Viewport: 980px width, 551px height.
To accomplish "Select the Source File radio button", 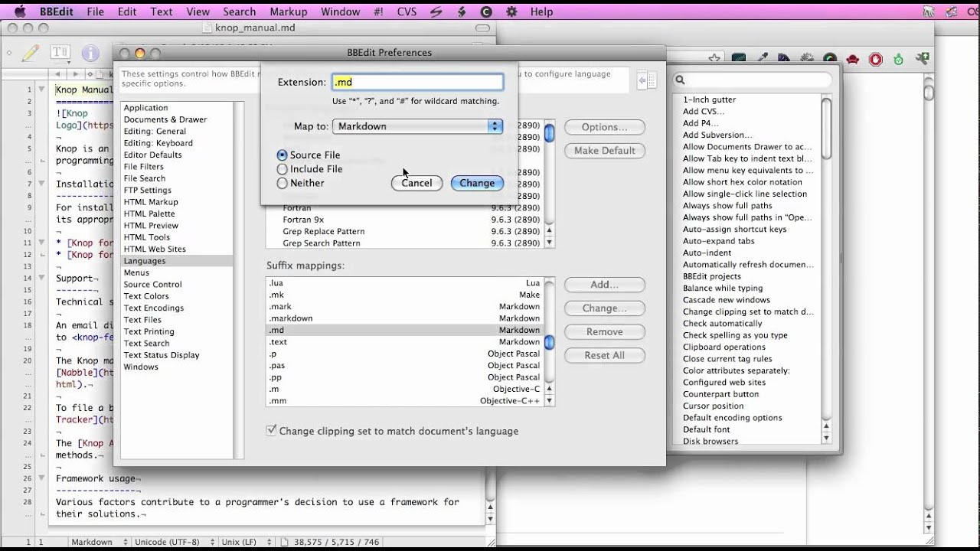I will [x=283, y=155].
